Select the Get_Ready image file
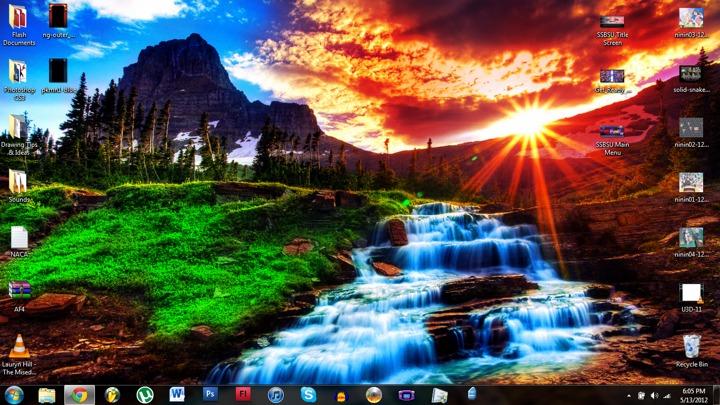 612,81
